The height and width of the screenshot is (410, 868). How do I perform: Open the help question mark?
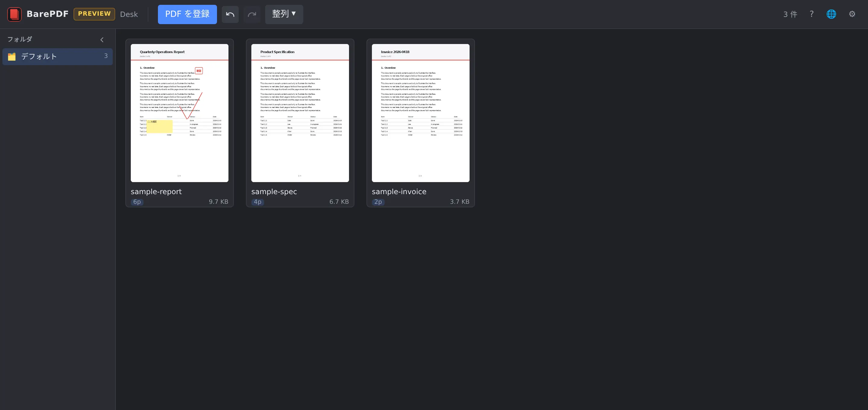pyautogui.click(x=811, y=14)
